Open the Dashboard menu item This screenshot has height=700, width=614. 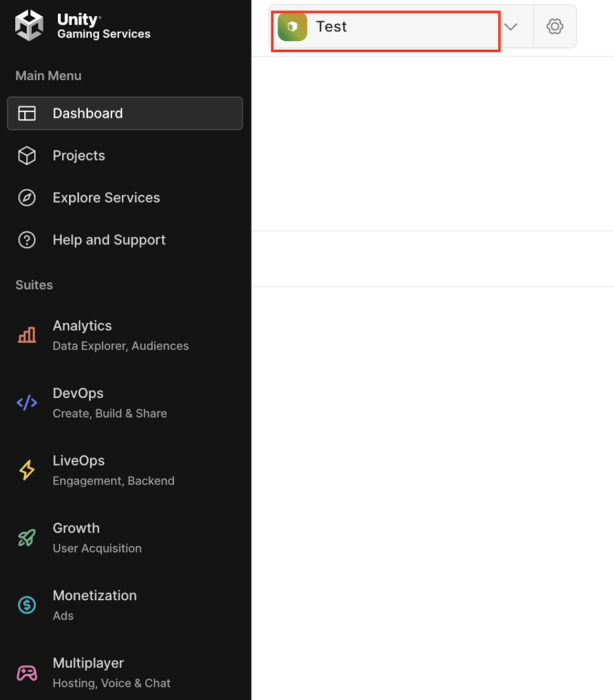click(x=125, y=113)
